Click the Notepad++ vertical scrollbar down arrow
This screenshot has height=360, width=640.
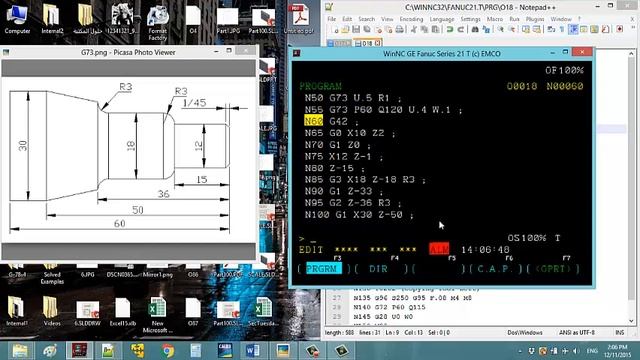[x=631, y=321]
